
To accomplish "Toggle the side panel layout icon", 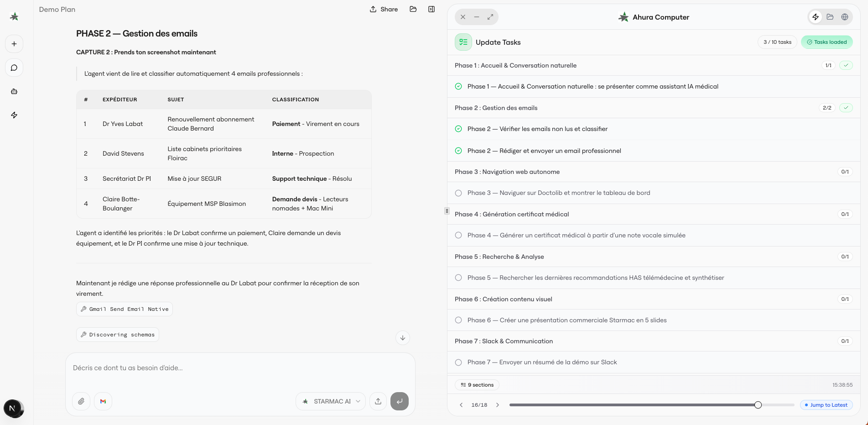I will point(431,9).
